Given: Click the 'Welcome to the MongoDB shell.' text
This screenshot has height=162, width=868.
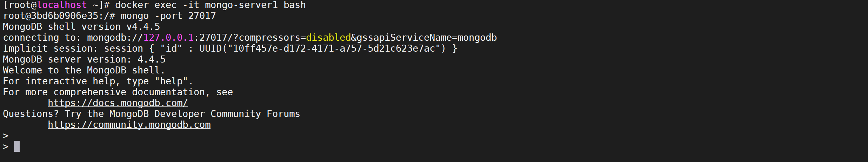Looking at the screenshot, I should 84,70.
